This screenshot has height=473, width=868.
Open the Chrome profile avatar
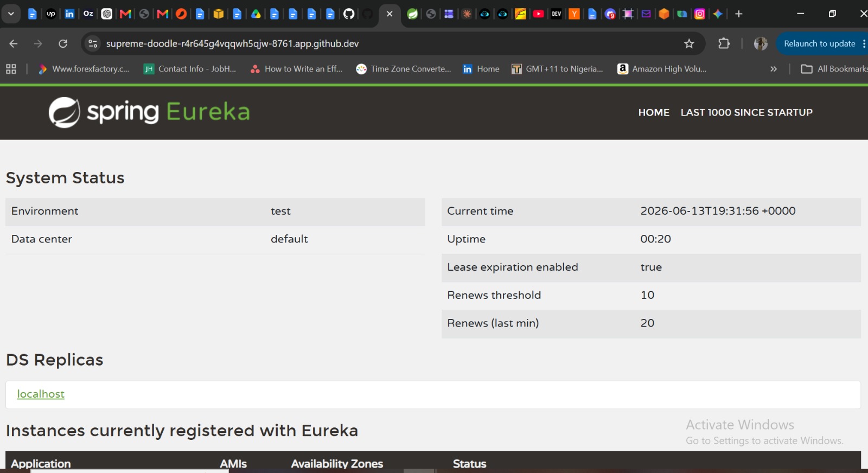coord(761,43)
